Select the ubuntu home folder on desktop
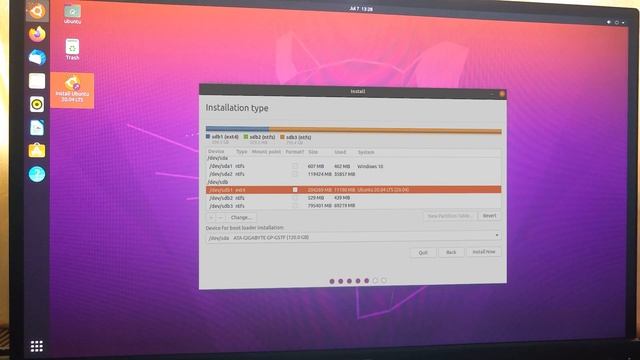The height and width of the screenshot is (360, 640). tap(72, 14)
